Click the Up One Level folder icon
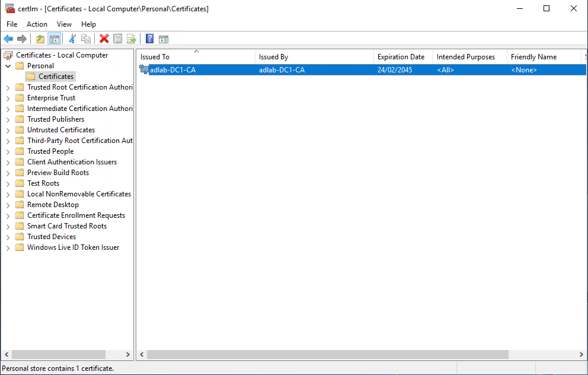588x375 pixels. click(39, 39)
